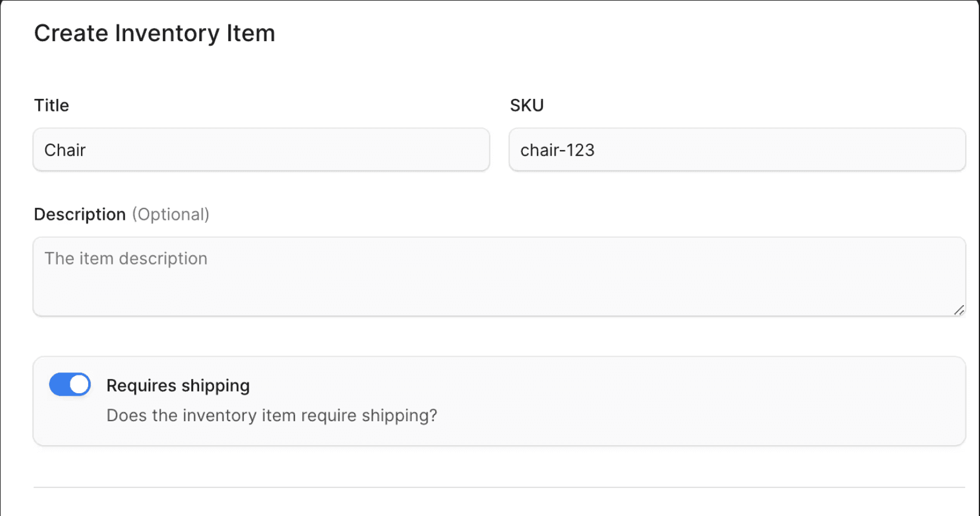Screen dimensions: 980x516
Task: Click the horizontal divider below shipping card
Action: [499, 487]
